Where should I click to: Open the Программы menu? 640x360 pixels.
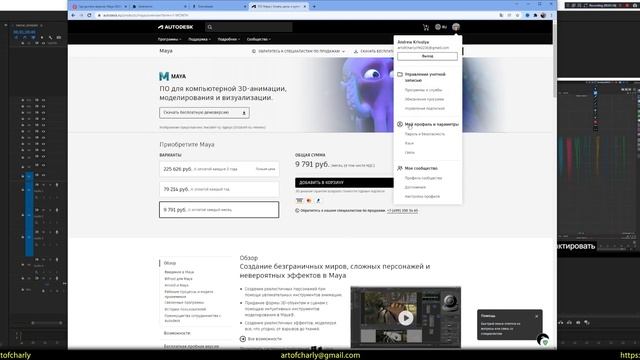(169, 39)
